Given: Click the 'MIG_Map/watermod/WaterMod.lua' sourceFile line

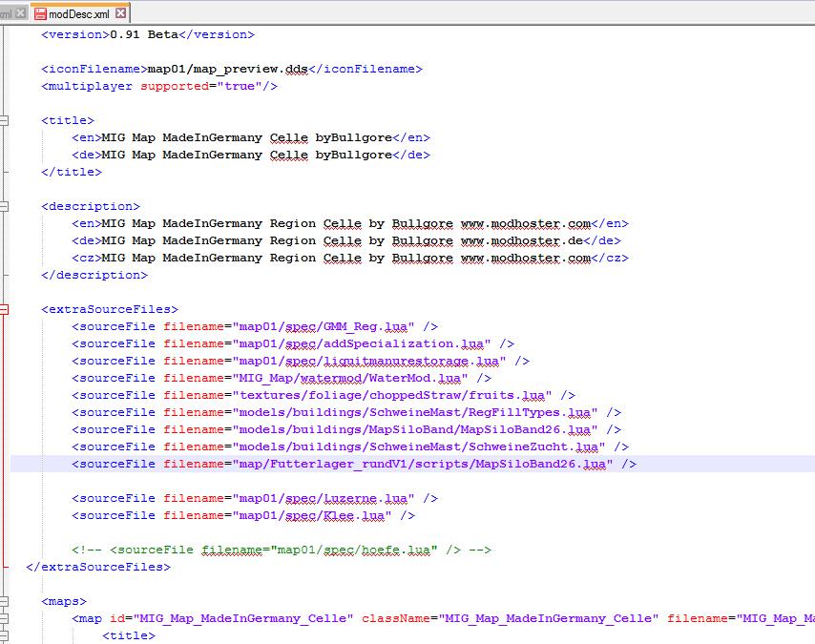Looking at the screenshot, I should pos(282,378).
